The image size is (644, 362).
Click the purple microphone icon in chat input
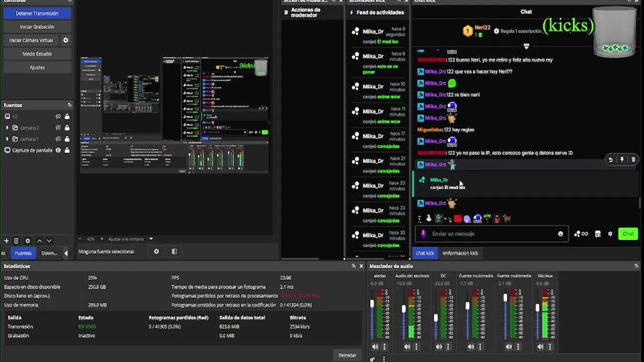pyautogui.click(x=423, y=234)
